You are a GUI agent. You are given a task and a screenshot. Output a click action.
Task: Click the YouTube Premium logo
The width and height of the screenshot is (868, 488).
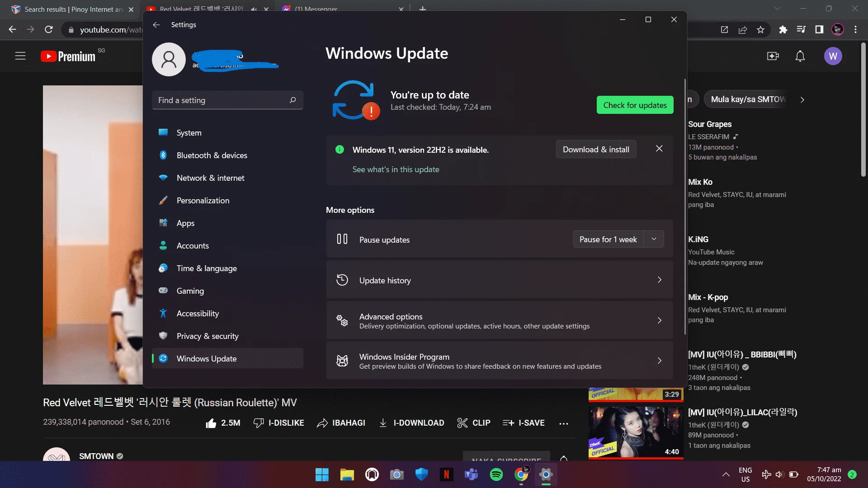pos(68,56)
